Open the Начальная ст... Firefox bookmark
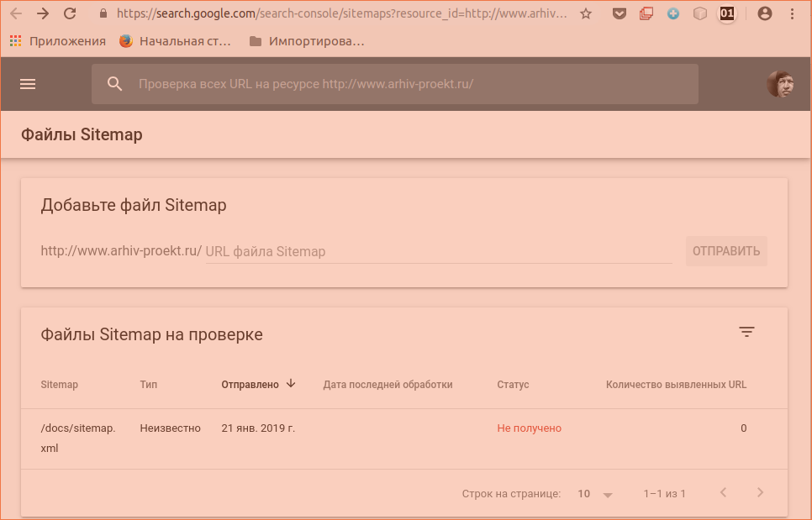 [175, 41]
